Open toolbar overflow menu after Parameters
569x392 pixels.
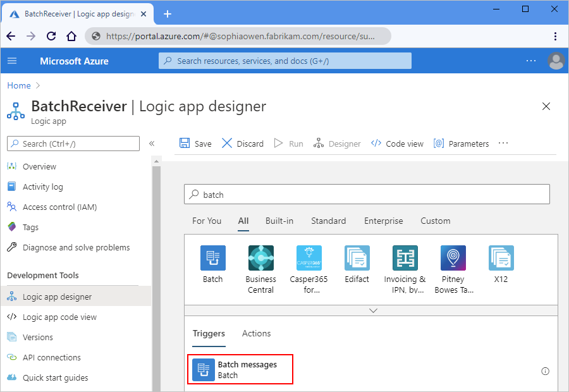pos(503,143)
